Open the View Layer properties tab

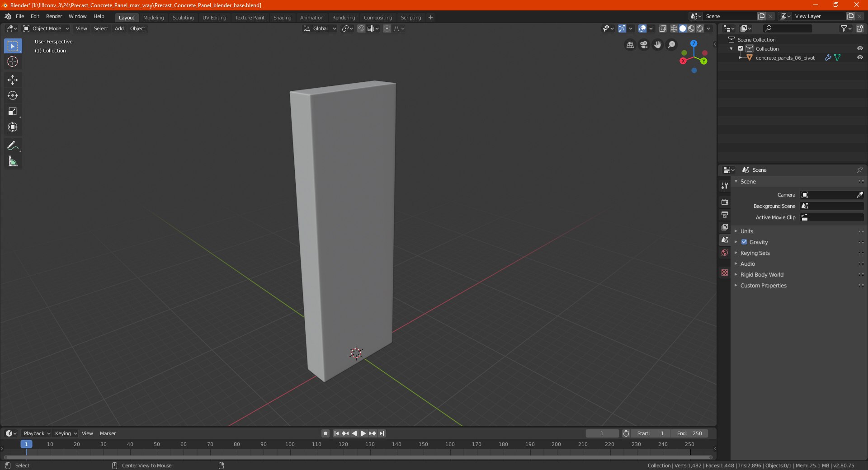(x=725, y=227)
